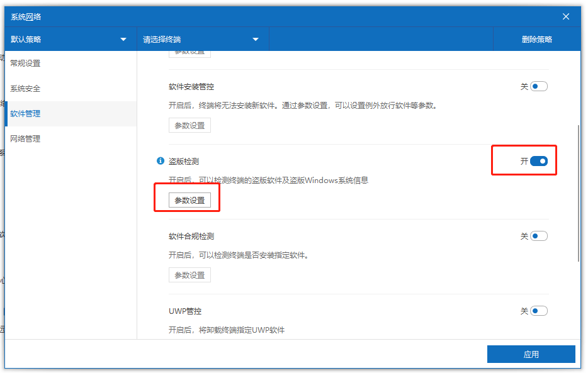588x373 pixels.
Task: Click description 开启后，可以检测终端是否安装指定软件。
Action: (x=239, y=255)
